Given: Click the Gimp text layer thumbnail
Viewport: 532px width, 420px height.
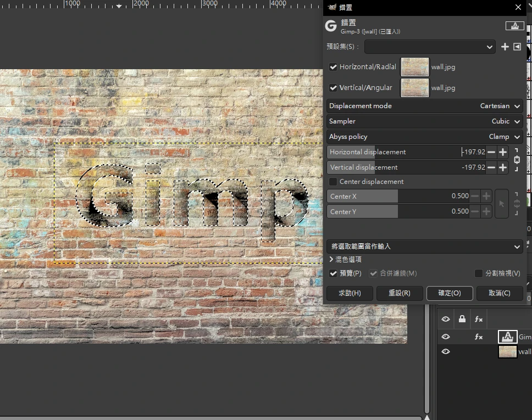Looking at the screenshot, I should tap(508, 337).
